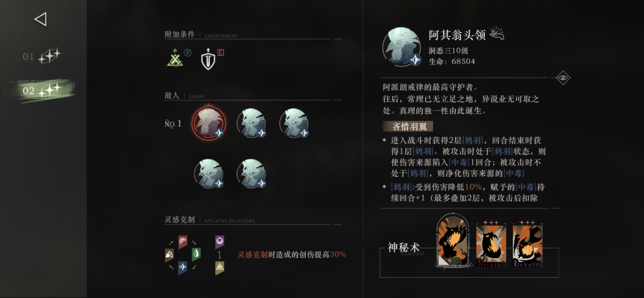Viewport: 644px width, 298px height.
Task: Select first enemy in bottom row
Action: 209,173
